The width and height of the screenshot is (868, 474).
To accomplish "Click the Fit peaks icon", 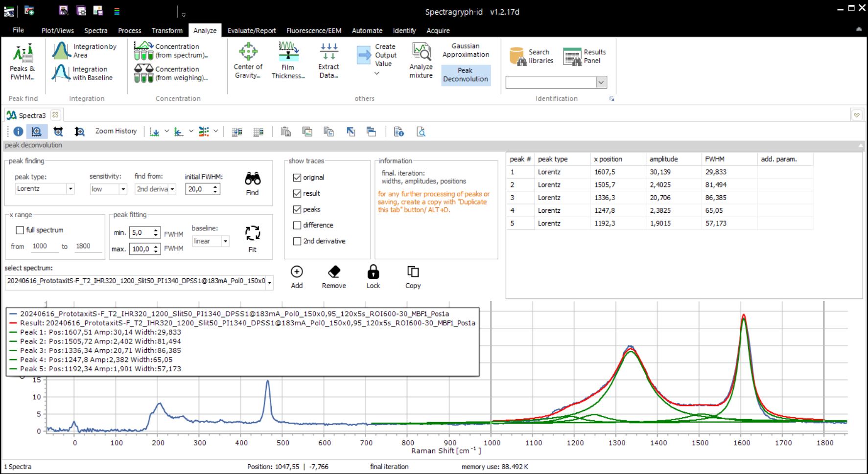I will click(253, 233).
